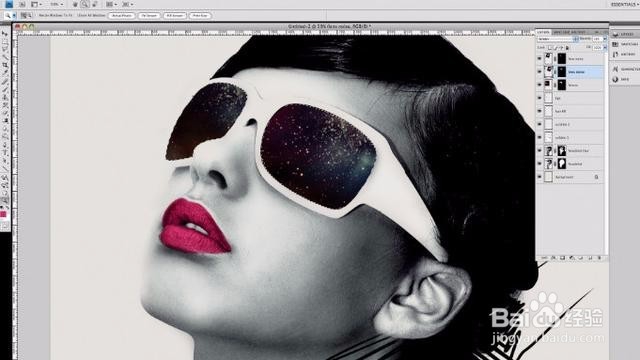Click the Delete layer trash icon

599,258
